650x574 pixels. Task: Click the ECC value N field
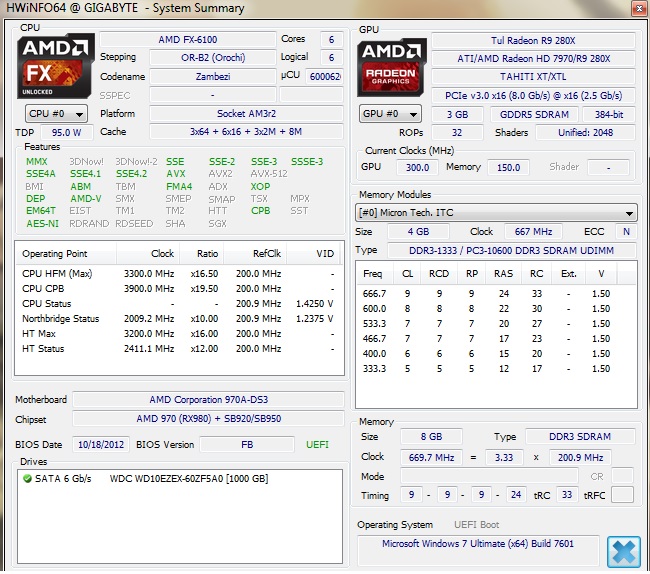tap(626, 232)
